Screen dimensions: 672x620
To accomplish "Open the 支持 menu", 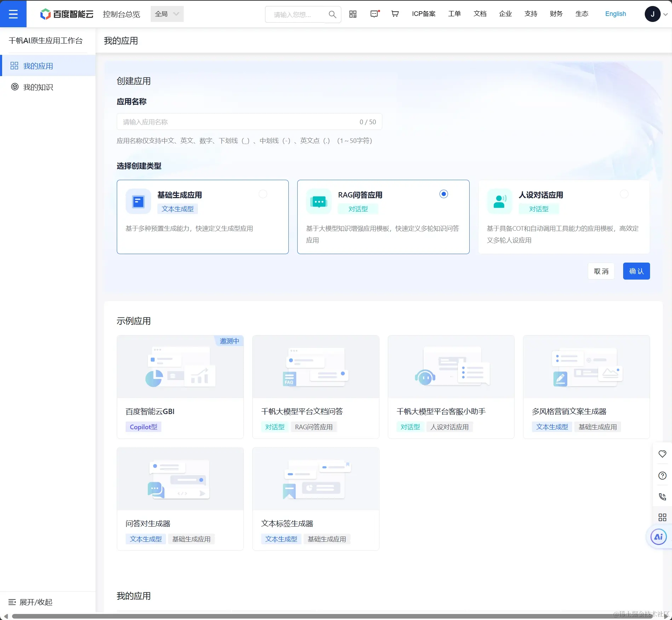I will [x=531, y=14].
